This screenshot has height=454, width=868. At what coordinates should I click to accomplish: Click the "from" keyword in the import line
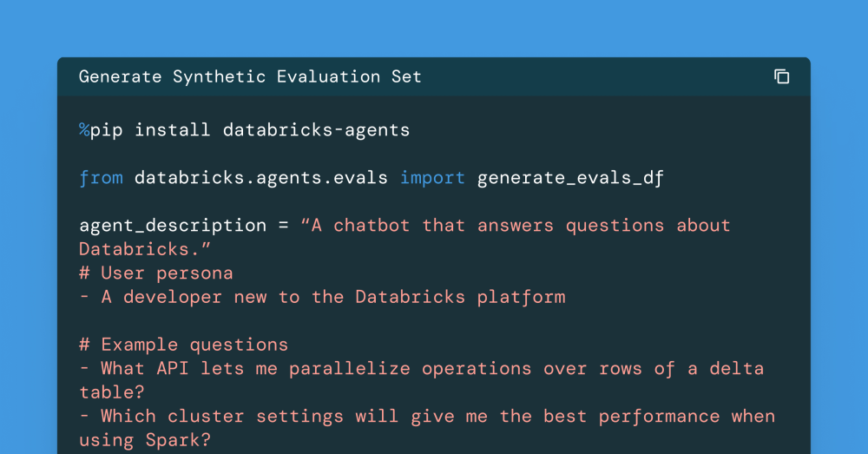click(101, 178)
